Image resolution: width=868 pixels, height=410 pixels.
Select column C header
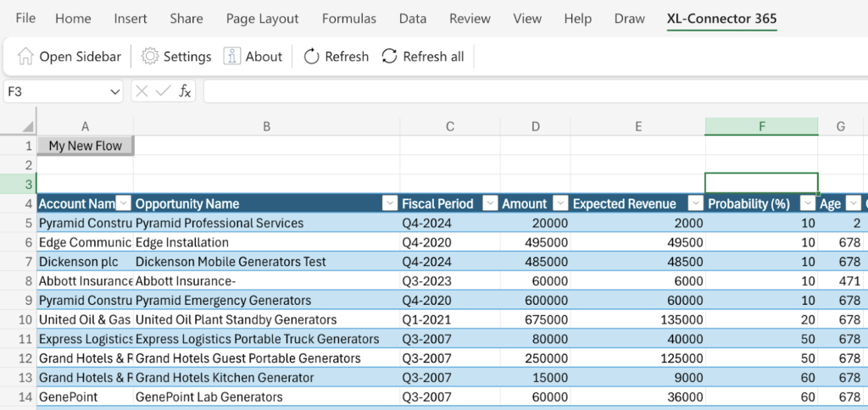click(x=450, y=127)
